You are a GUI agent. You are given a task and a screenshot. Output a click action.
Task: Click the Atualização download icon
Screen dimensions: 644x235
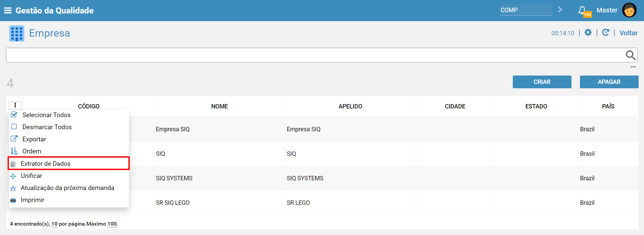(13, 188)
